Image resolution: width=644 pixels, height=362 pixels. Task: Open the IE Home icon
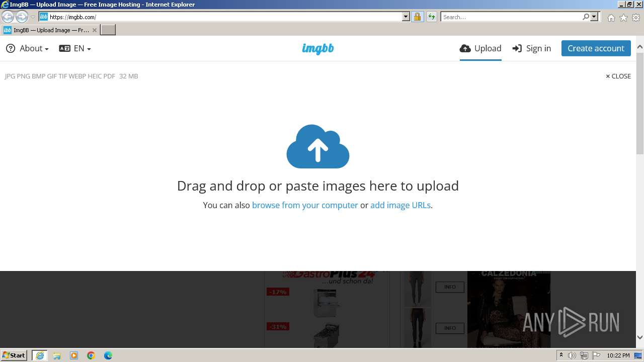[611, 18]
